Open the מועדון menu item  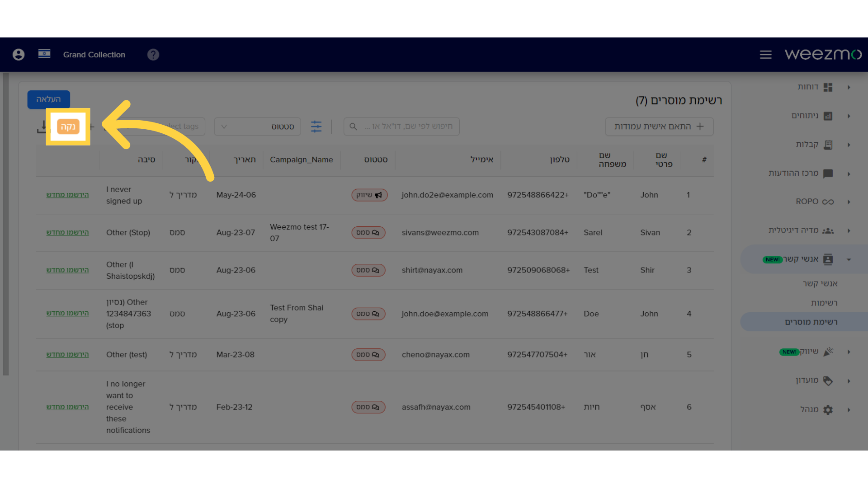[807, 380]
